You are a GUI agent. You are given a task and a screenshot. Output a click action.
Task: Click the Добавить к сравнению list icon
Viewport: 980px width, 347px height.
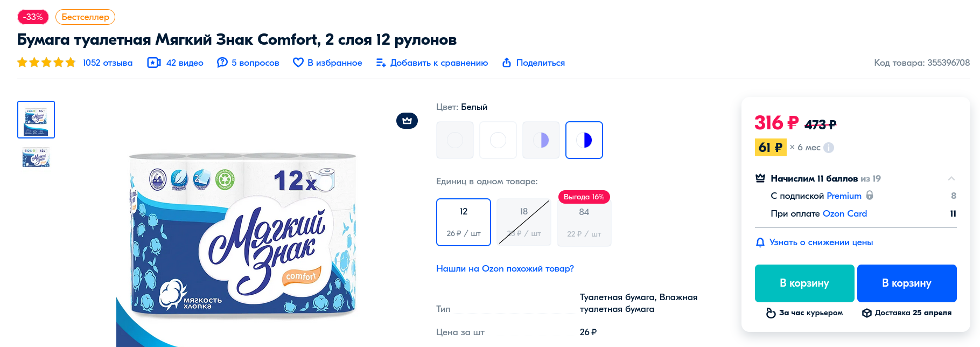click(x=381, y=63)
